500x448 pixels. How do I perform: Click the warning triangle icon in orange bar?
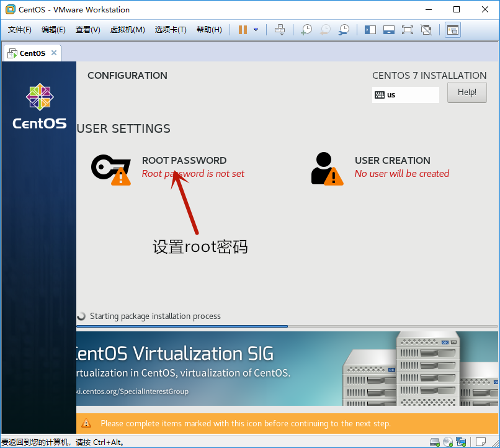pos(86,423)
